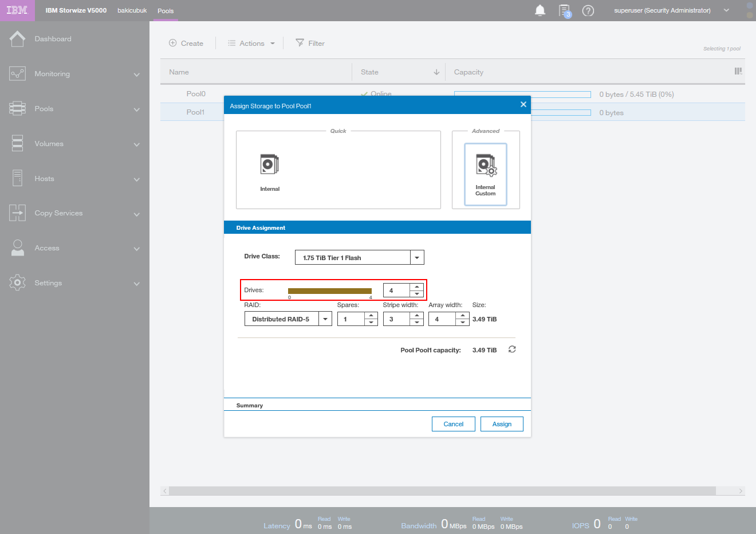Increase the Drives count stepper
Viewport: 756px width, 534px height.
[417, 287]
